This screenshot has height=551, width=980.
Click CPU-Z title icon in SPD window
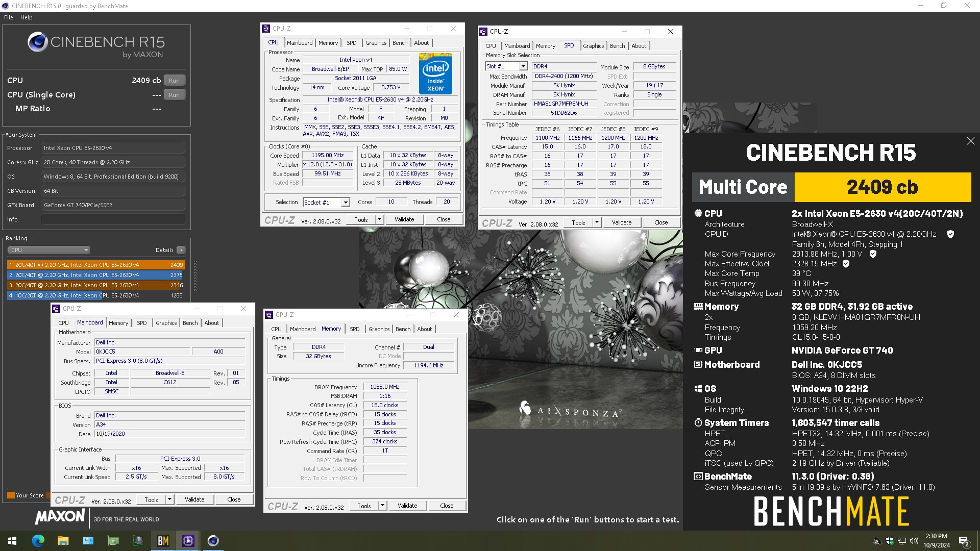tap(483, 32)
